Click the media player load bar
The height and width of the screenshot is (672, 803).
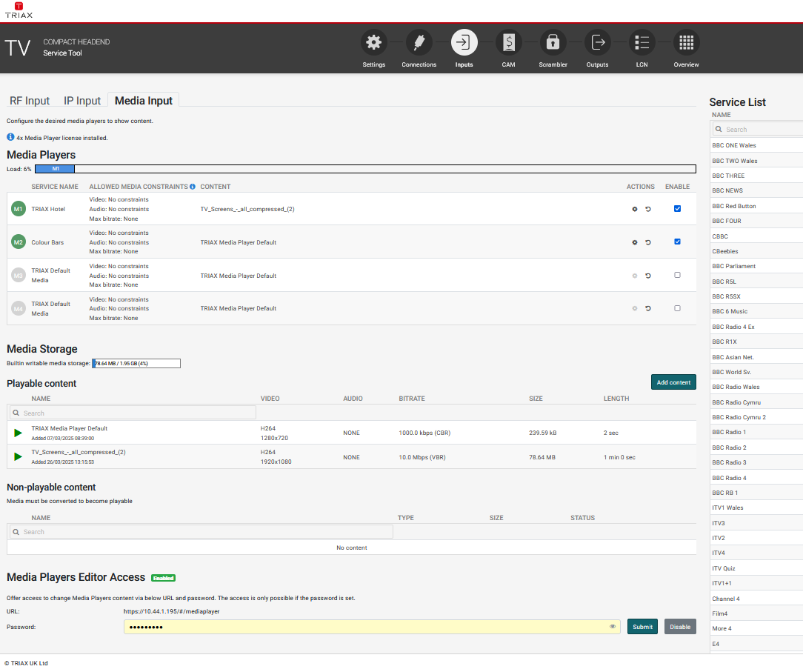(365, 169)
